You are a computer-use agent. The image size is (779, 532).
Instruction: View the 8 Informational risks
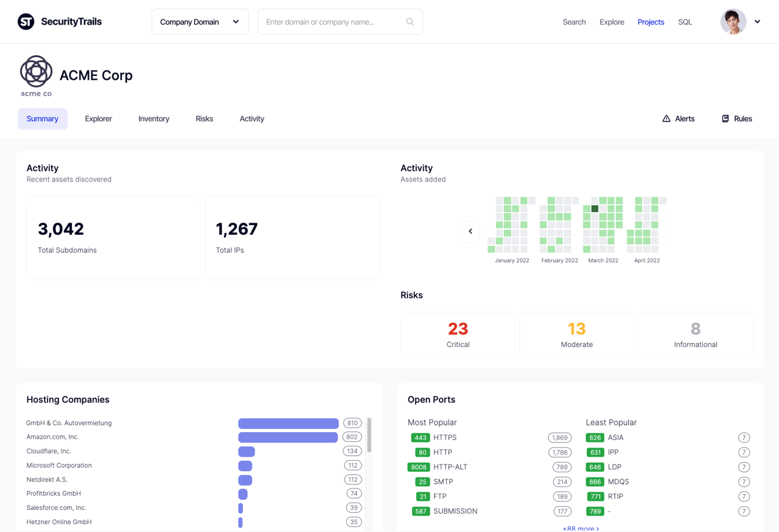coord(696,335)
